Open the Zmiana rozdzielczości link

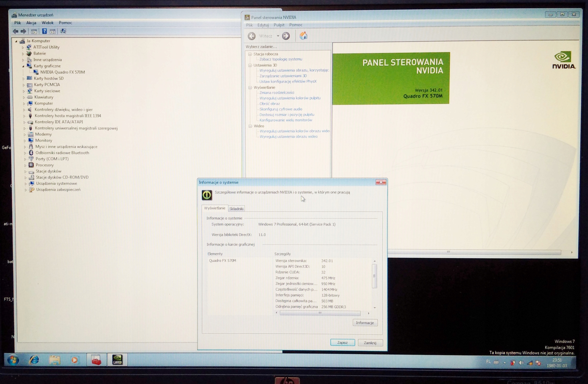point(277,92)
